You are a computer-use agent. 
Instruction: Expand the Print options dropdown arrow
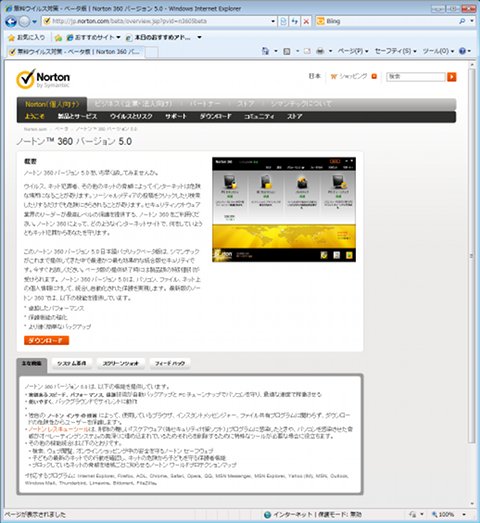tap(330, 51)
